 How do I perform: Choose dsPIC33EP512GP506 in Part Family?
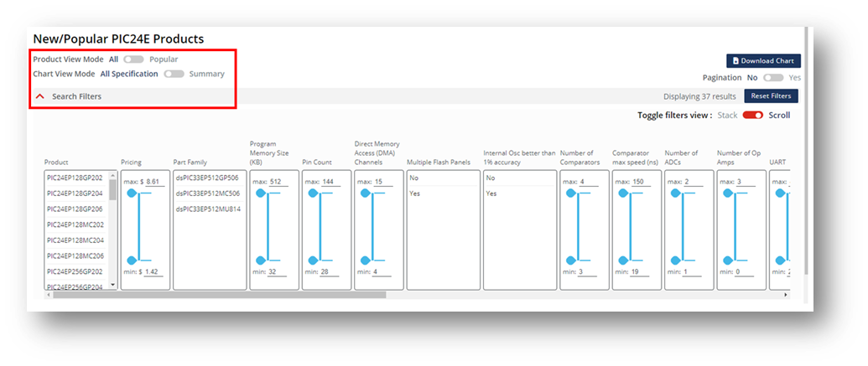[206, 178]
